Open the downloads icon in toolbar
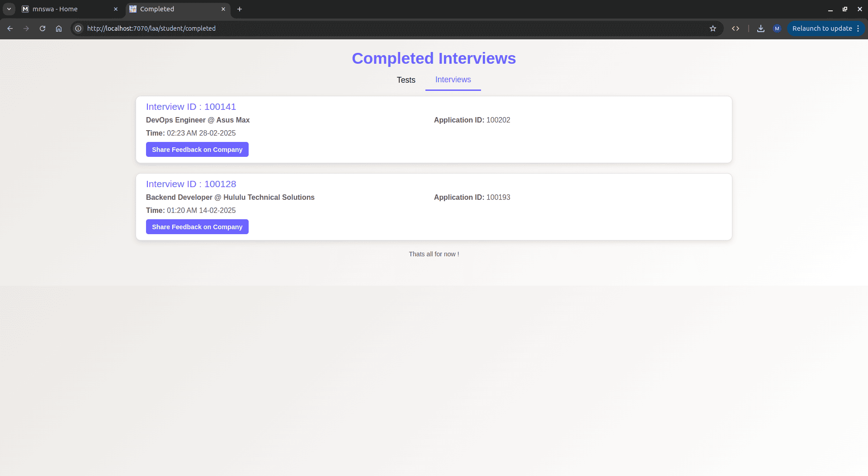The image size is (868, 476). pos(761,28)
